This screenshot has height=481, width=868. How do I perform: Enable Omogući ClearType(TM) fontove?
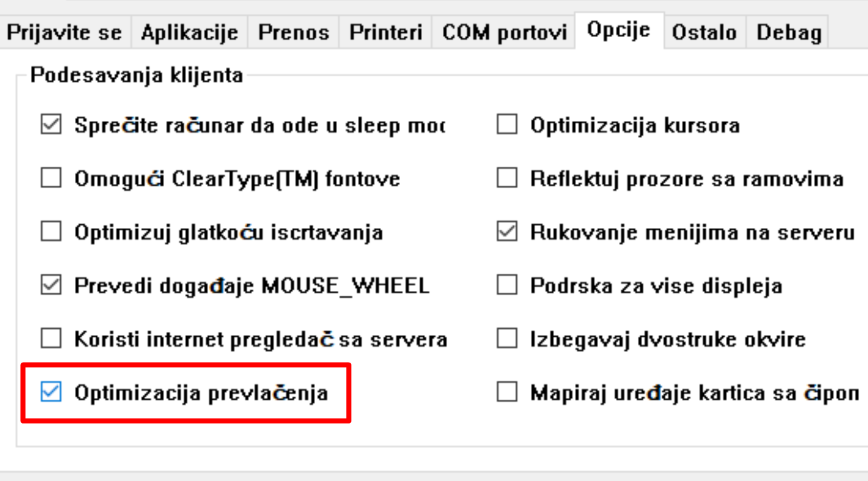[51, 179]
